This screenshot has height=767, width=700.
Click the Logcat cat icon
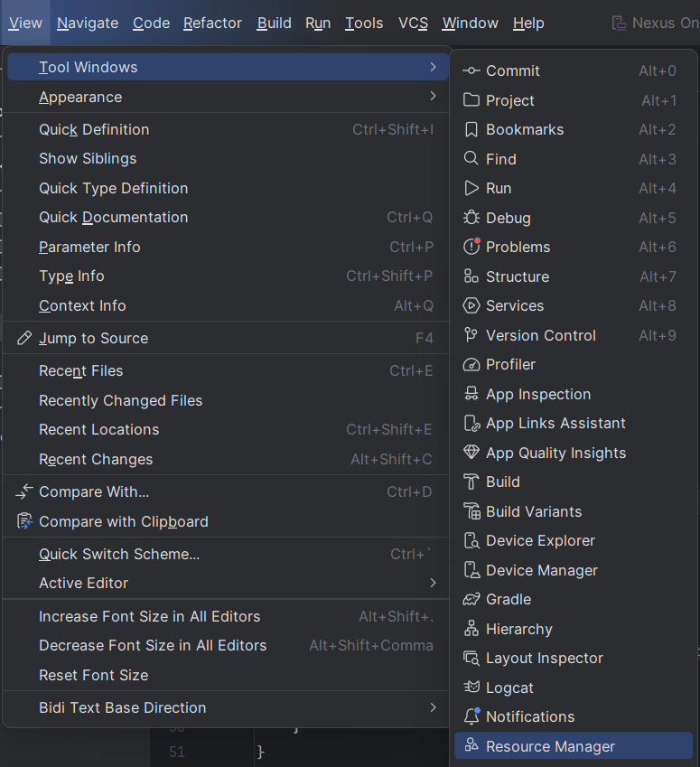(x=471, y=687)
